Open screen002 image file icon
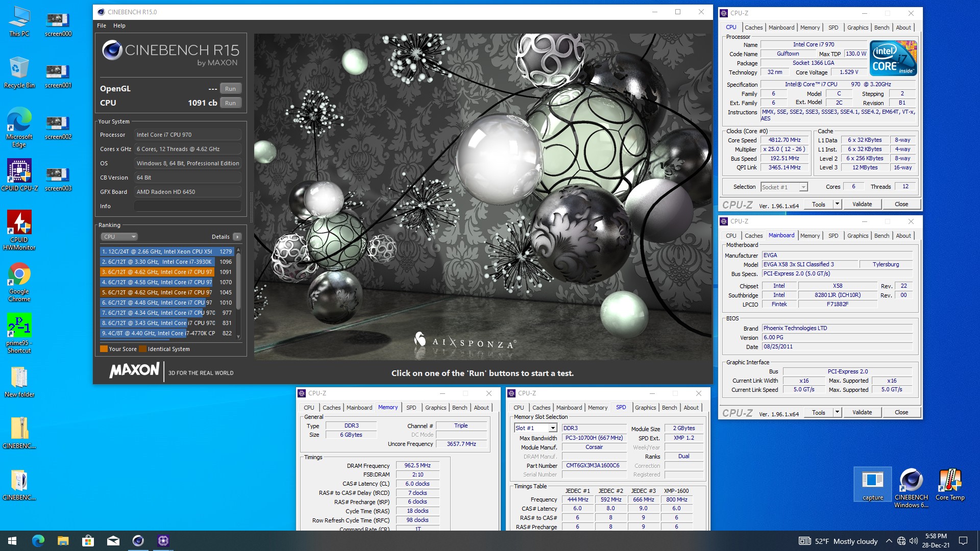This screenshot has height=551, width=980. (58, 127)
